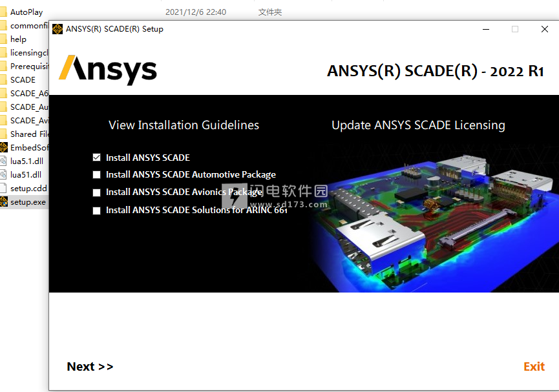Click the lua5.1.dll file icon
The height and width of the screenshot is (392, 559).
click(3, 161)
